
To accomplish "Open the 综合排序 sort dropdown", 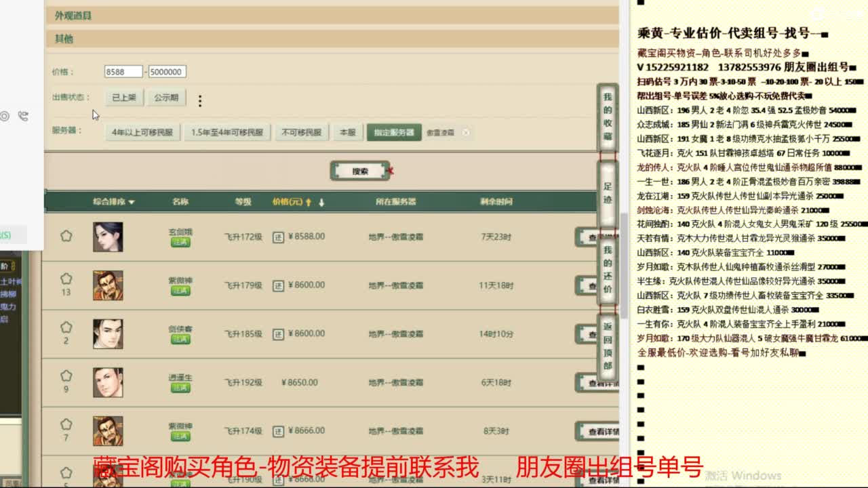I will click(114, 202).
